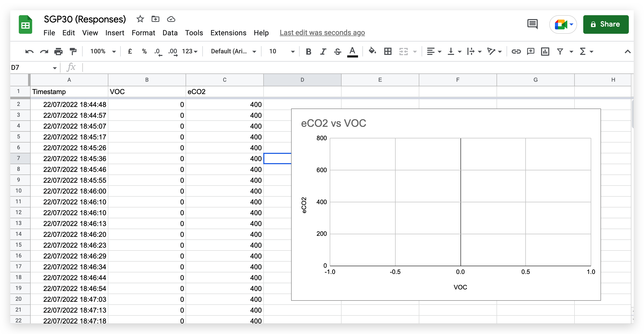Screen dimensions: 644x334
Task: Open more number formats 123 dropdown
Action: click(x=190, y=51)
